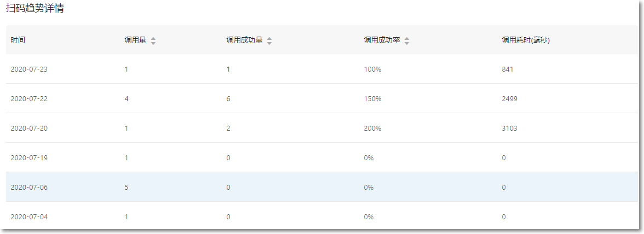Select the 2020-07-20 row date

[x=29, y=128]
